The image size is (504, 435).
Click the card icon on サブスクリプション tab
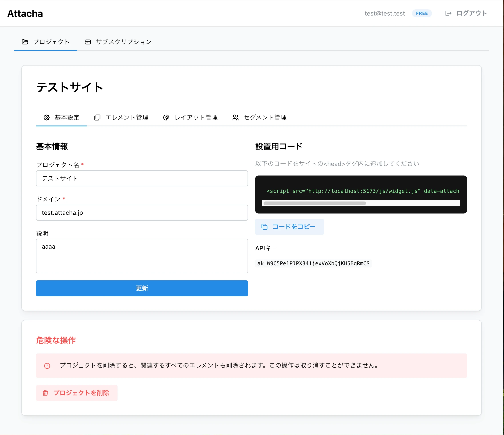click(x=88, y=42)
